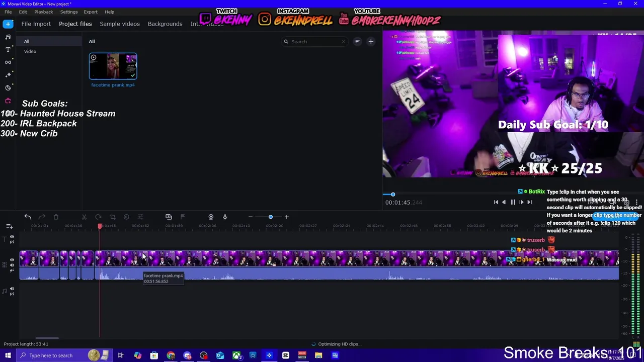
Task: Skip to the start of the preview
Action: pyautogui.click(x=496, y=202)
